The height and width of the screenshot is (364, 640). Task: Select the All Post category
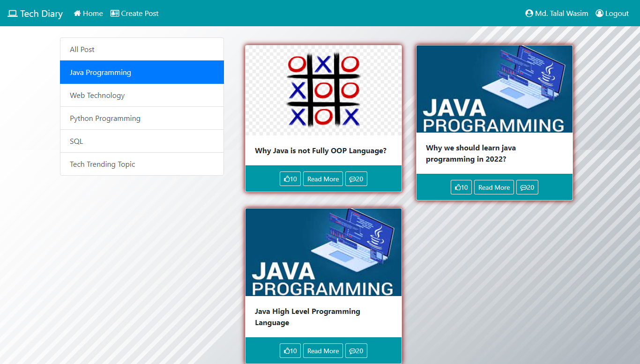[x=142, y=49]
